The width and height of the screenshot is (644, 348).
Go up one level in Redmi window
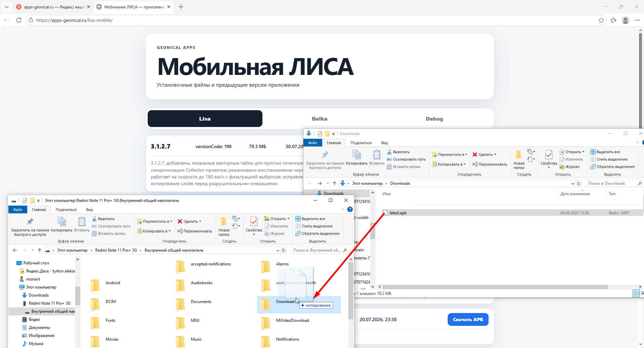40,250
